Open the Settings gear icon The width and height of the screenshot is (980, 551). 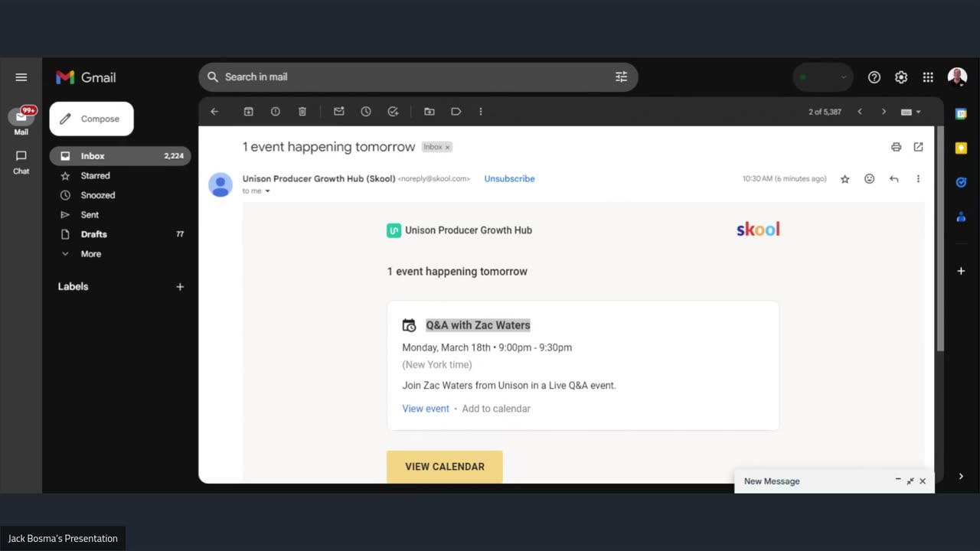click(x=901, y=77)
